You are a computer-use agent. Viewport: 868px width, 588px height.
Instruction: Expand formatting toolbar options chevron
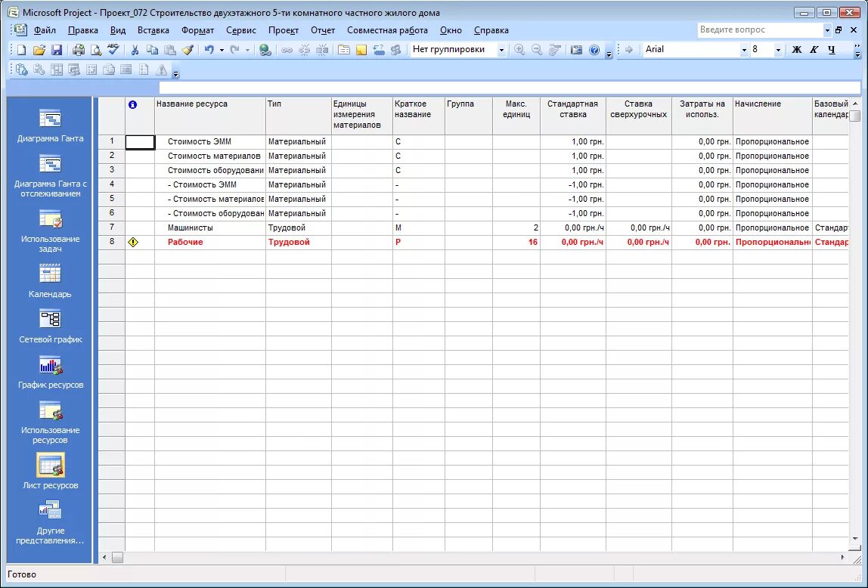coord(857,51)
